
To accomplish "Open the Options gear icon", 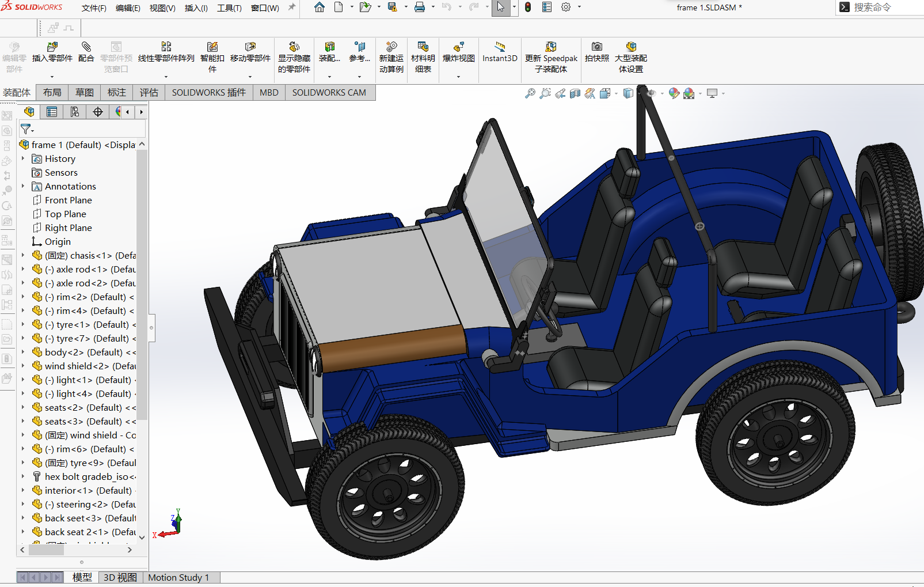I will pos(566,7).
